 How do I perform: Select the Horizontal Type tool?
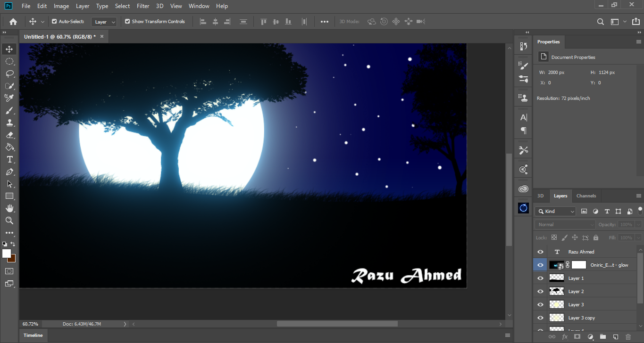pyautogui.click(x=9, y=159)
